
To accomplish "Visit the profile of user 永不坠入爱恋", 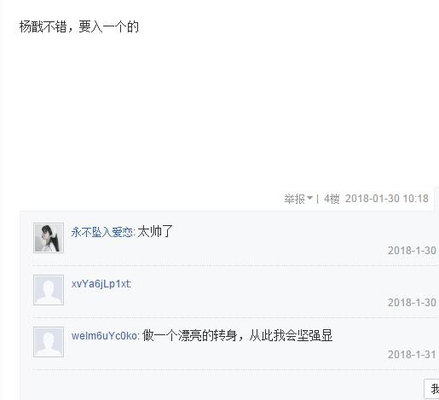I will (102, 232).
